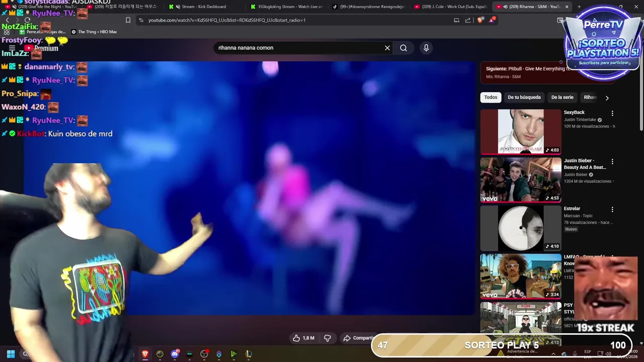Run search with the magnifier icon

[404, 48]
